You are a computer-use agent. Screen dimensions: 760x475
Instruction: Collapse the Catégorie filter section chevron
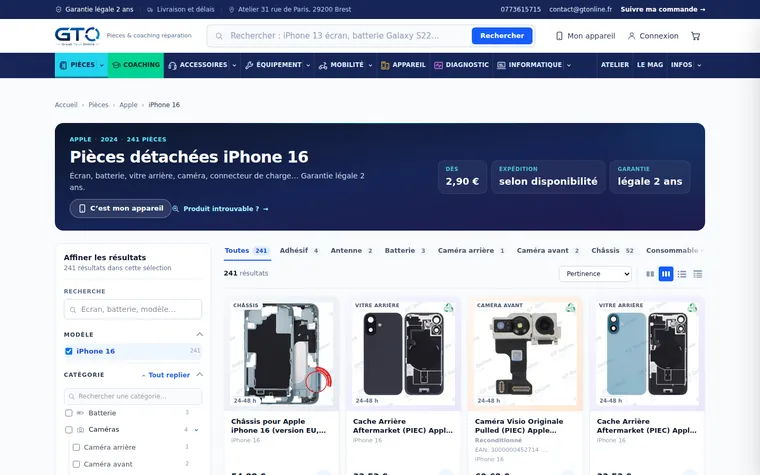tap(199, 375)
